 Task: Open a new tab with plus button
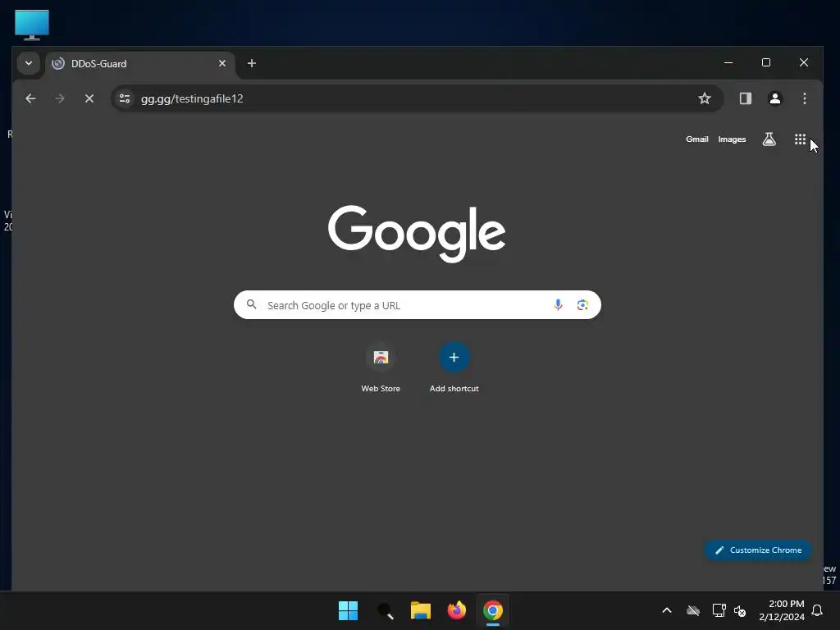[251, 63]
